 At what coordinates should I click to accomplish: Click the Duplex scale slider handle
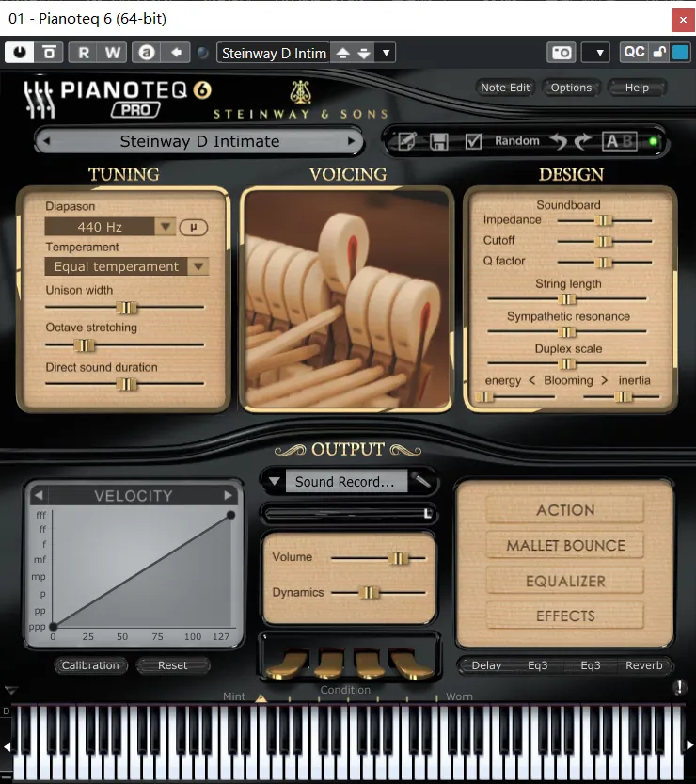coord(566,363)
